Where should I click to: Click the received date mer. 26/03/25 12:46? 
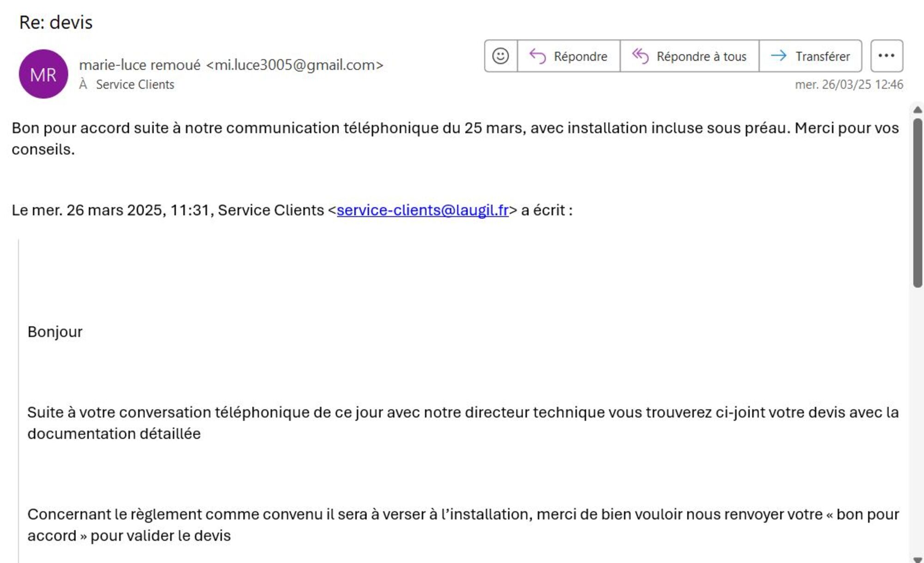point(849,85)
